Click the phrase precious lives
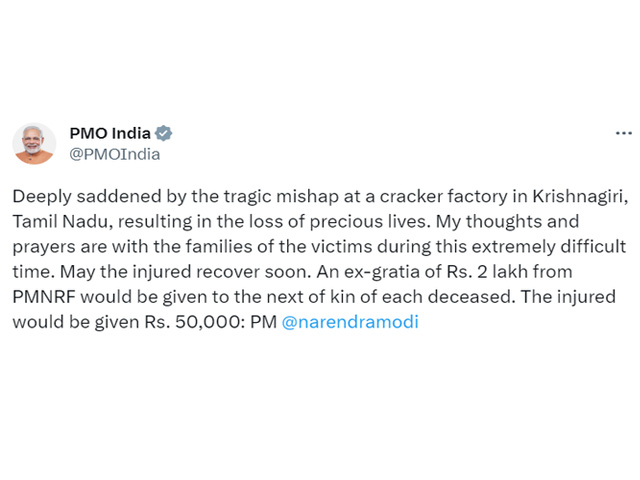The width and height of the screenshot is (640, 480). point(370,222)
